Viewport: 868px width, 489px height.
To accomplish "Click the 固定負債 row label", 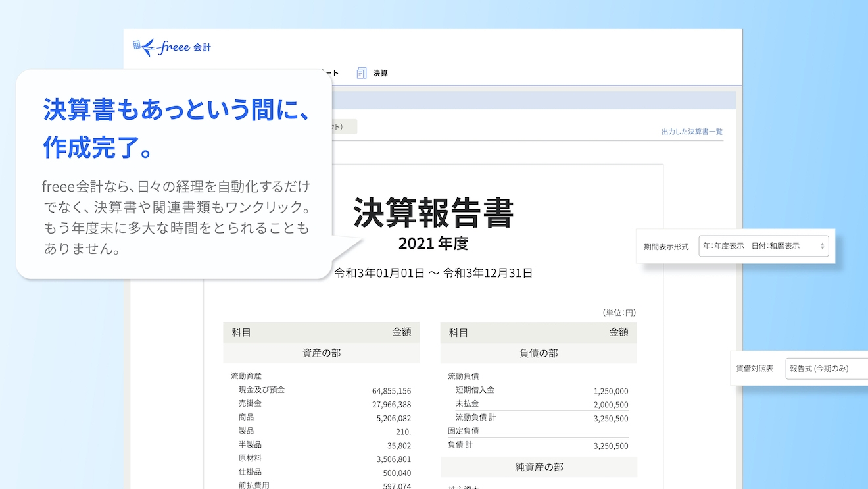I will point(463,431).
